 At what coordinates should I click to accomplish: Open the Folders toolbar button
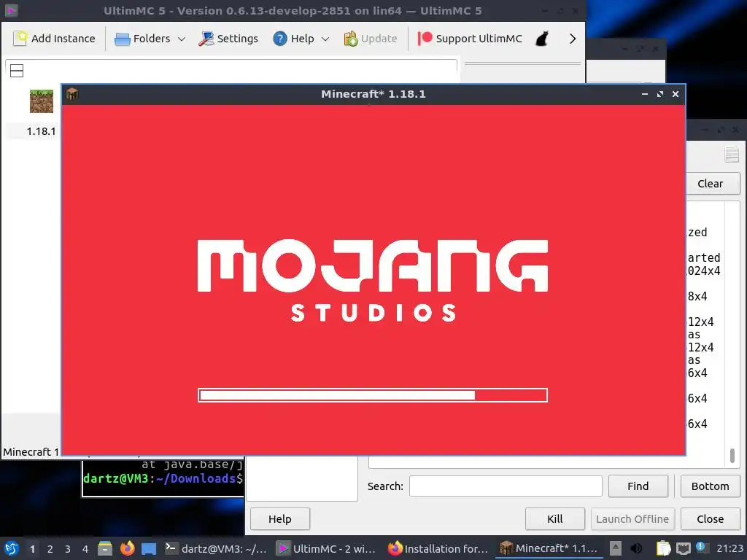tap(142, 39)
